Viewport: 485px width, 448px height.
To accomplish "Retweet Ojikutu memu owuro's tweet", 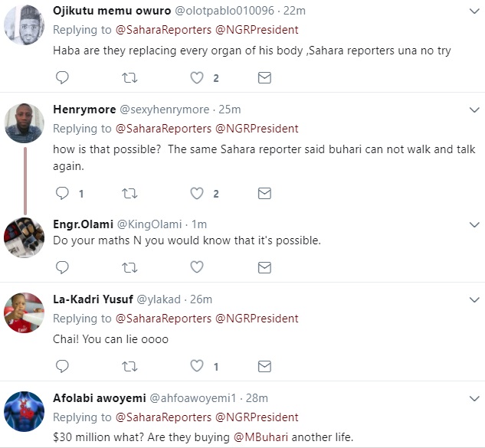I will (x=129, y=78).
